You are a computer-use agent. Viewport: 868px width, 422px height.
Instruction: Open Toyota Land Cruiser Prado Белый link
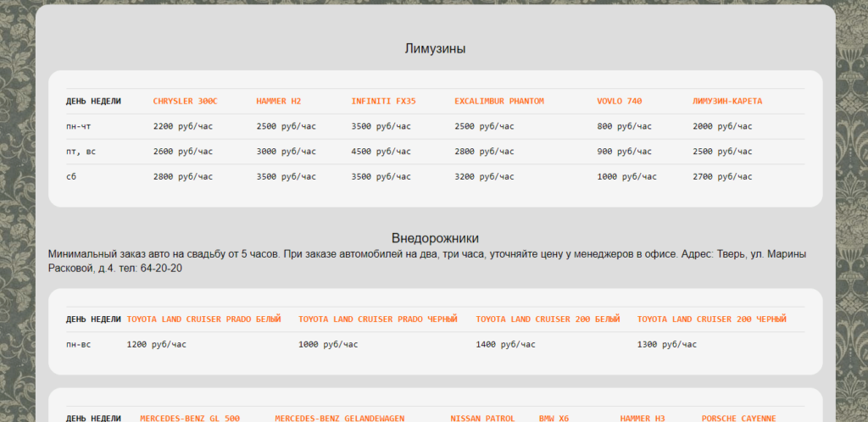click(203, 319)
